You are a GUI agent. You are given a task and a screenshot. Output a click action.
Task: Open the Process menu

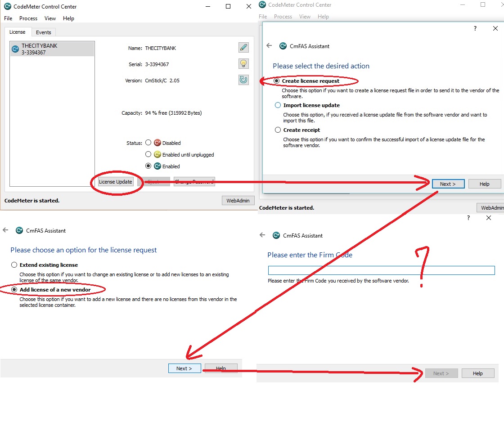click(28, 18)
